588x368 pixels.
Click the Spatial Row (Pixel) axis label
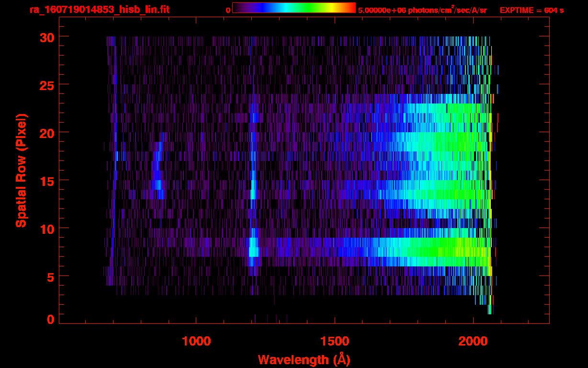click(21, 170)
